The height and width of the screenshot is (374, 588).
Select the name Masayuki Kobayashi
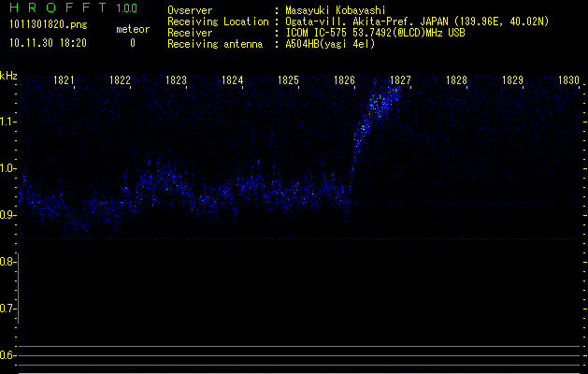336,10
